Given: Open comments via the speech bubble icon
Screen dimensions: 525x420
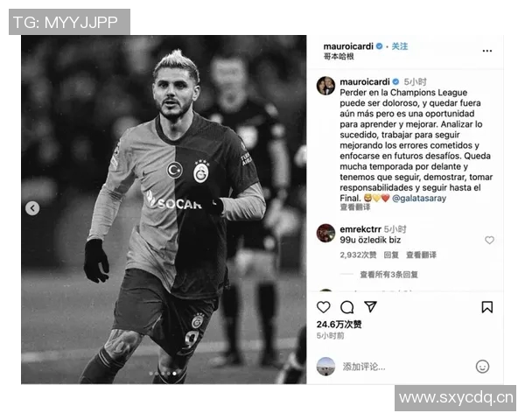Looking at the screenshot, I should 346,307.
